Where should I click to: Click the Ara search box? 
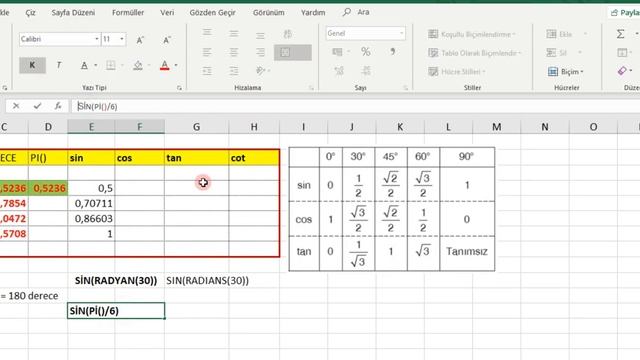(x=356, y=12)
